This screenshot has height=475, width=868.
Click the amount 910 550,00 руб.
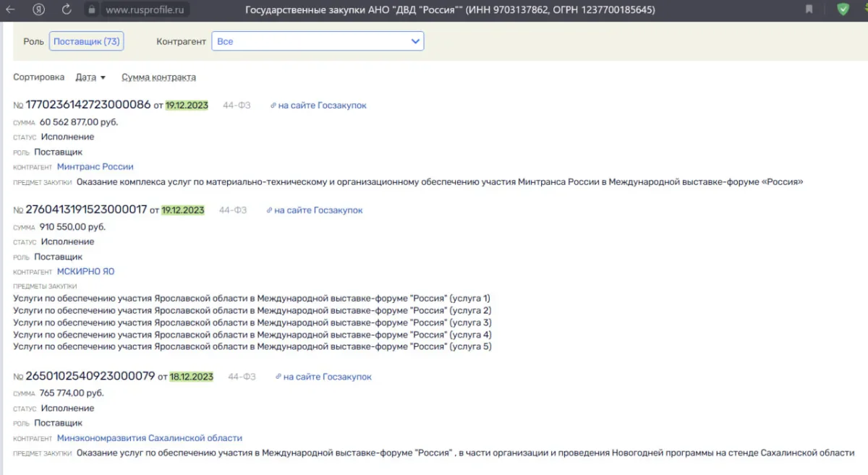[x=72, y=227]
